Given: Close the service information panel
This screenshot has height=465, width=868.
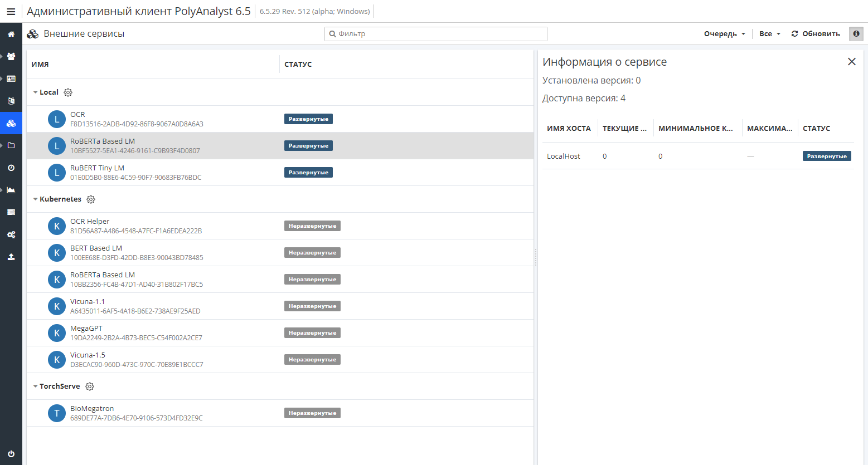Looking at the screenshot, I should [852, 62].
